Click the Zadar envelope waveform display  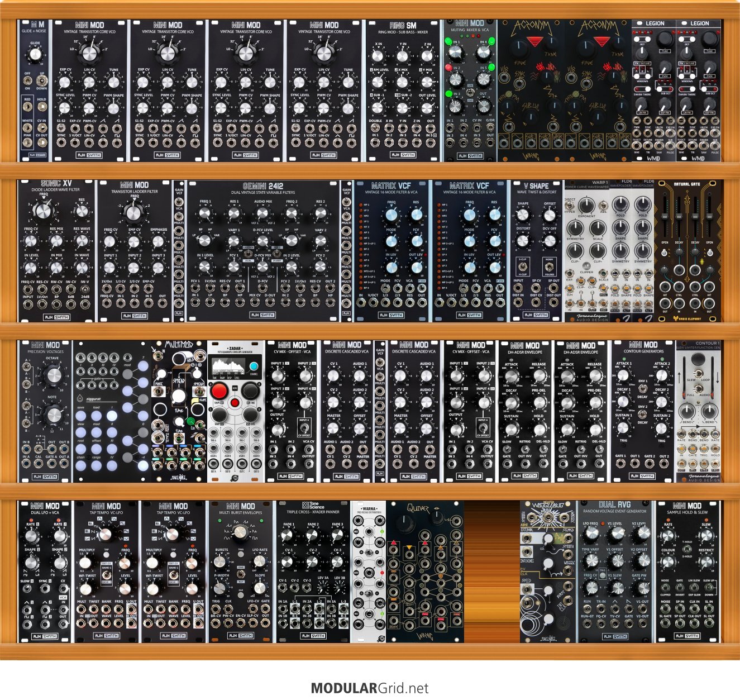tap(228, 368)
